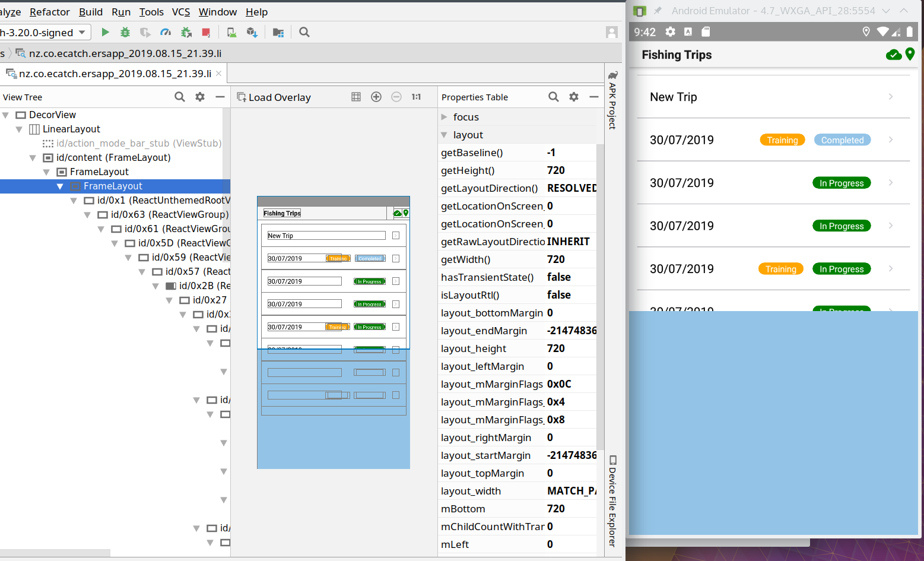
Task: Open the Help menu
Action: click(x=257, y=12)
